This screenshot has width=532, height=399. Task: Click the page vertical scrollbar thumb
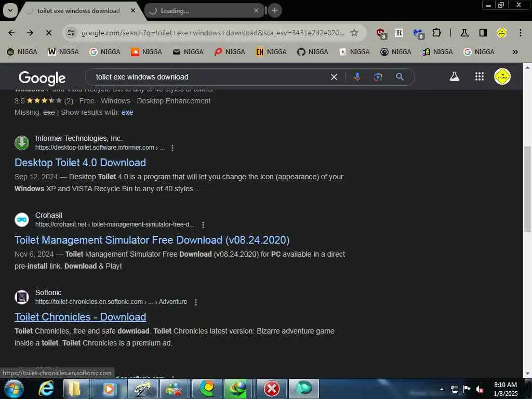click(527, 189)
